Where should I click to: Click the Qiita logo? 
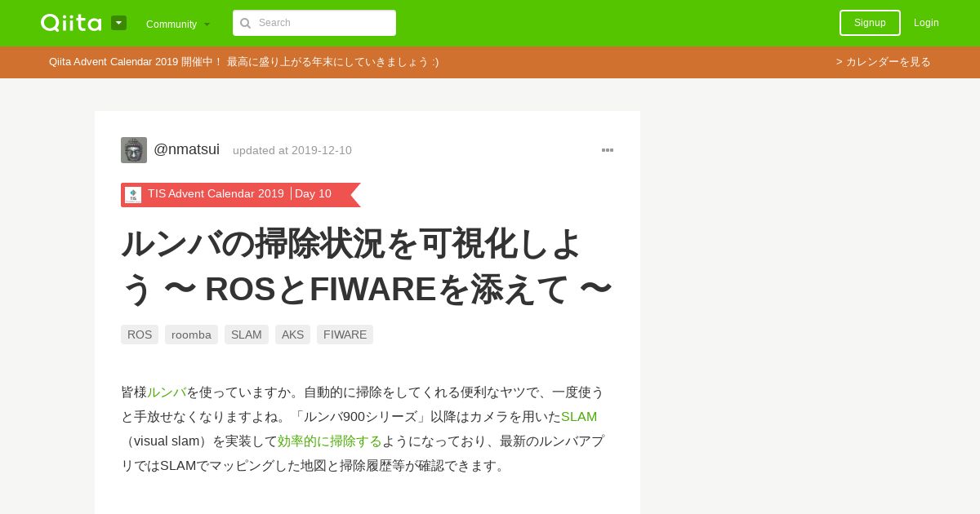(x=71, y=23)
